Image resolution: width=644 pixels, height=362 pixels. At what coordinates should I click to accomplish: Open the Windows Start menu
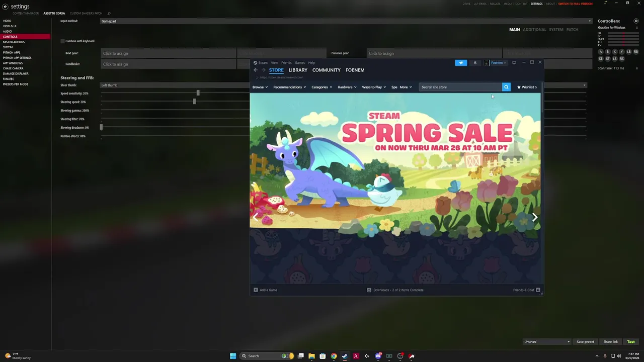click(x=233, y=356)
